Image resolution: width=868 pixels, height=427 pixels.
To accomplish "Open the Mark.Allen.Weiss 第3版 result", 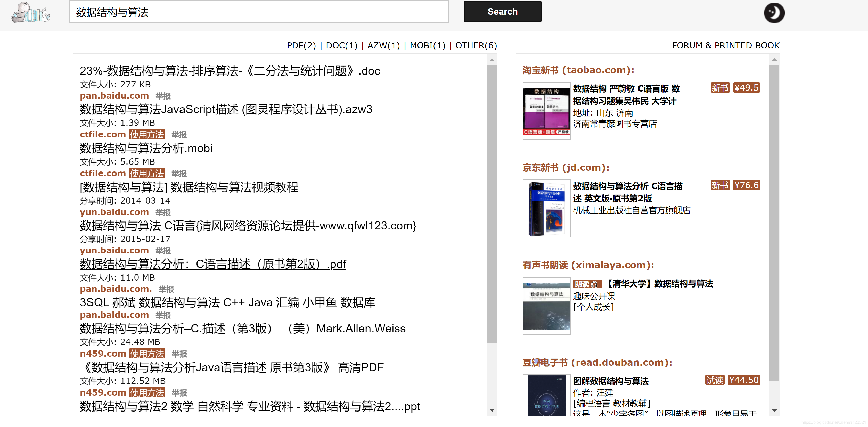I will [243, 328].
